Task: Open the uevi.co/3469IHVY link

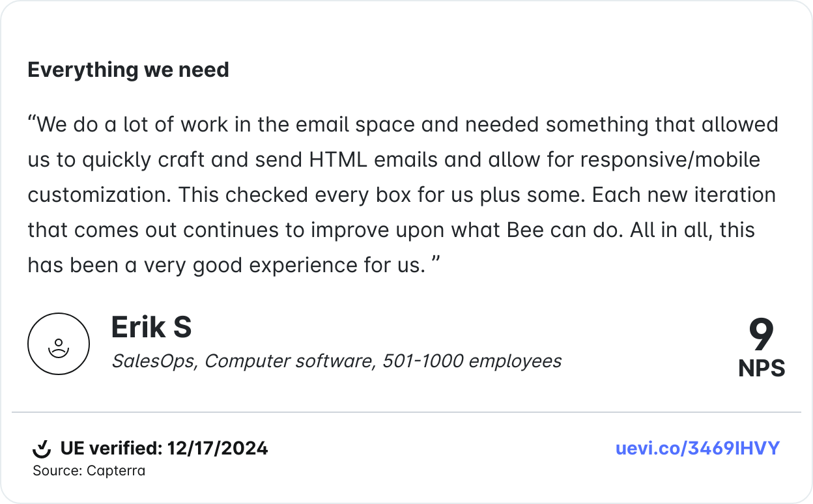Action: tap(697, 449)
